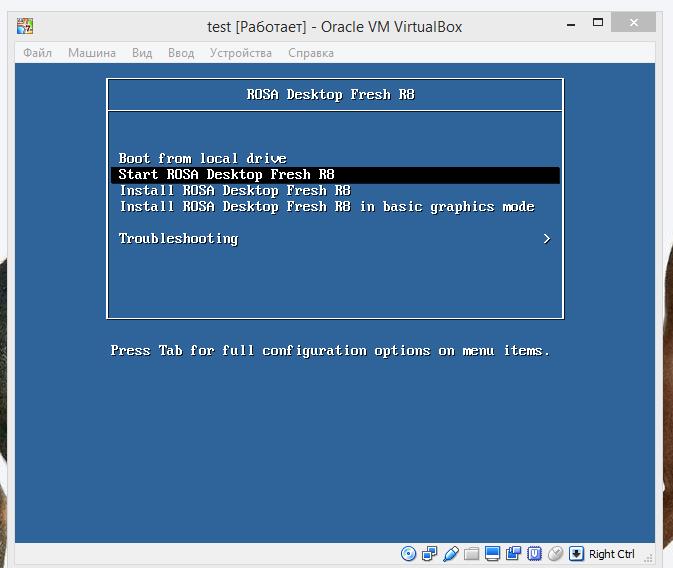This screenshot has width=673, height=568.
Task: Click the VirtualBox window title icon
Action: pos(25,26)
